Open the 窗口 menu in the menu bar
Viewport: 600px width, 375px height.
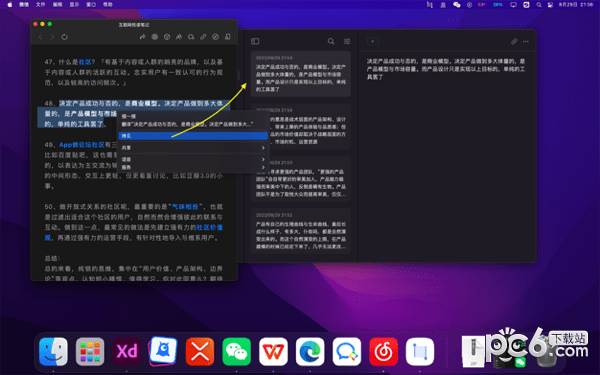tap(91, 5)
